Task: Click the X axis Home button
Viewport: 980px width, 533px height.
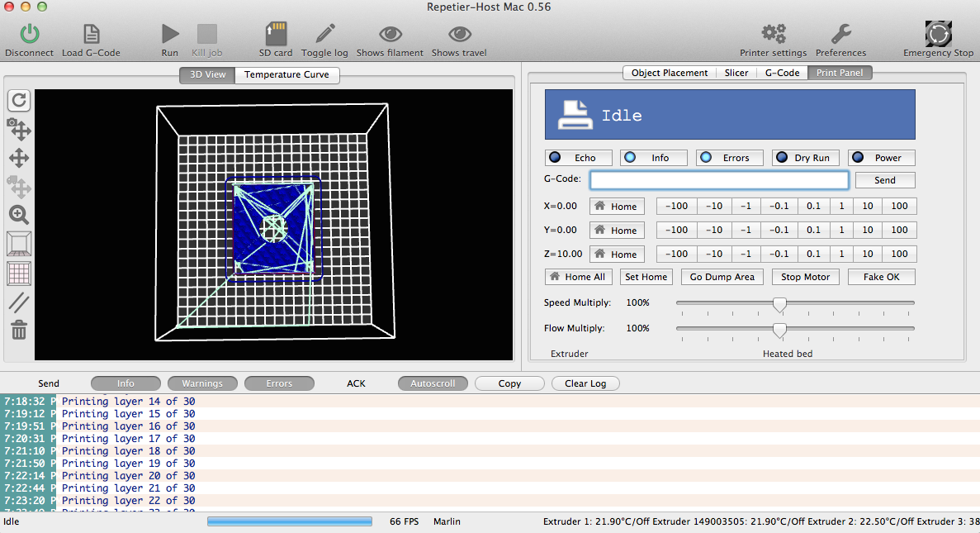Action: coord(616,206)
